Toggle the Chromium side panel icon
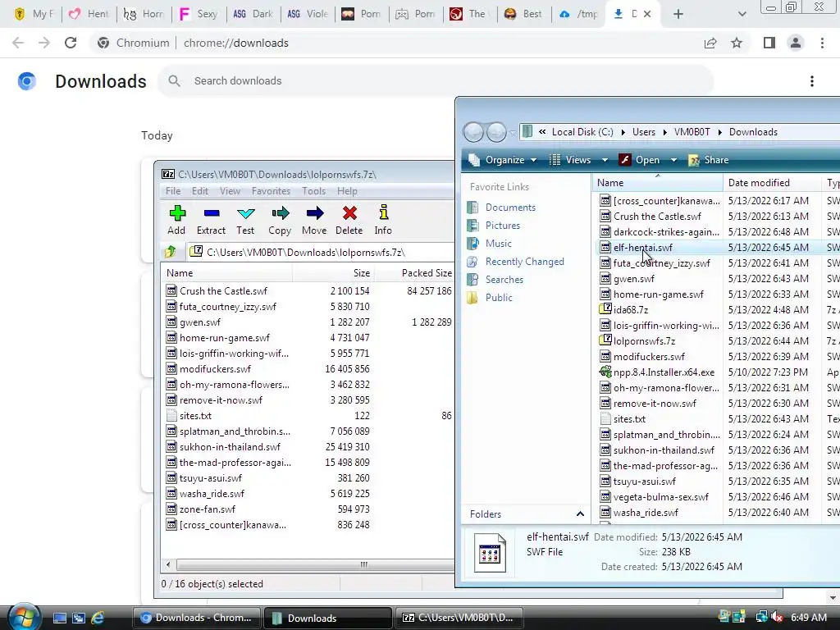 [769, 43]
